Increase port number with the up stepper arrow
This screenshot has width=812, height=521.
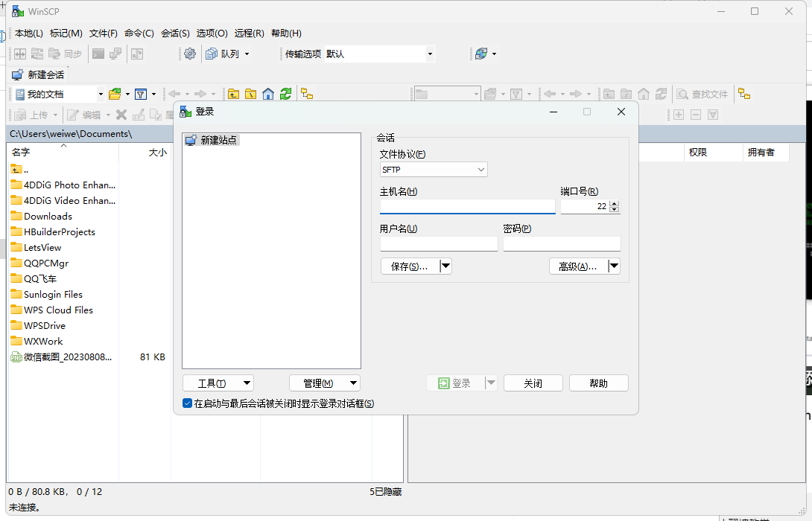[x=614, y=202]
